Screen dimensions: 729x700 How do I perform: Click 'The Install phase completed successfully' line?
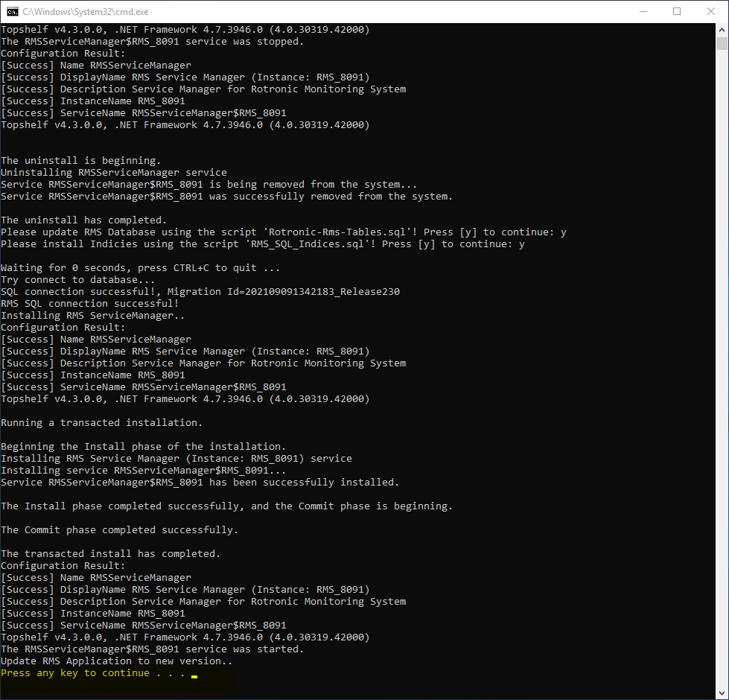(226, 506)
